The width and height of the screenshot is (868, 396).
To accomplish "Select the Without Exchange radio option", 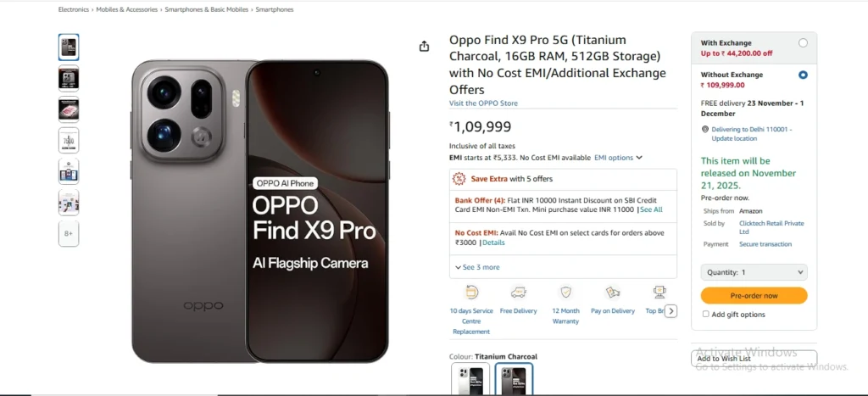I will (x=803, y=75).
